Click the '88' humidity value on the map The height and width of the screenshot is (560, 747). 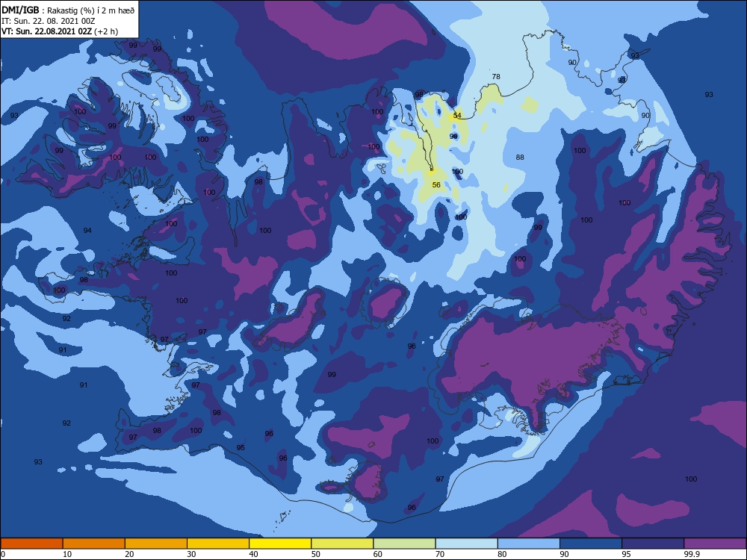pos(520,157)
